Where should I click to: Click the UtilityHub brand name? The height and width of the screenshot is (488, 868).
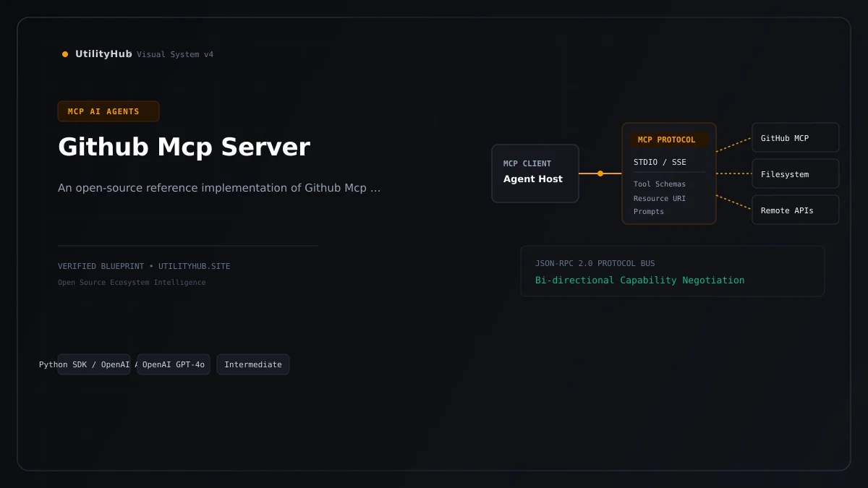pos(103,53)
